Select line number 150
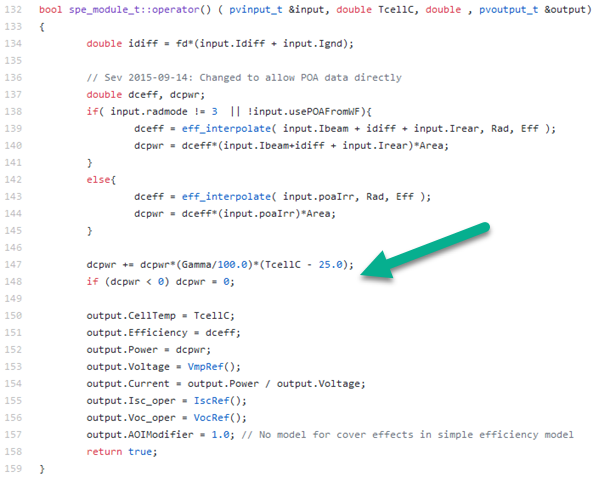 (13, 315)
